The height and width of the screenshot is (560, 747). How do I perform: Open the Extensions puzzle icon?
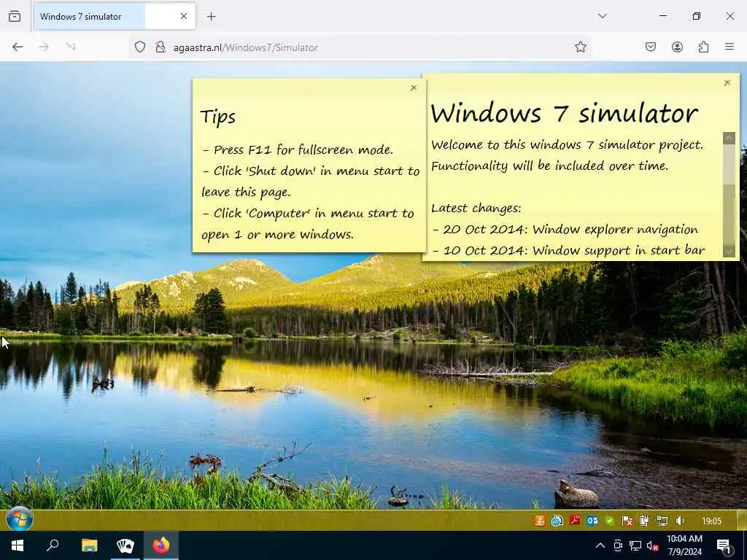pyautogui.click(x=703, y=47)
